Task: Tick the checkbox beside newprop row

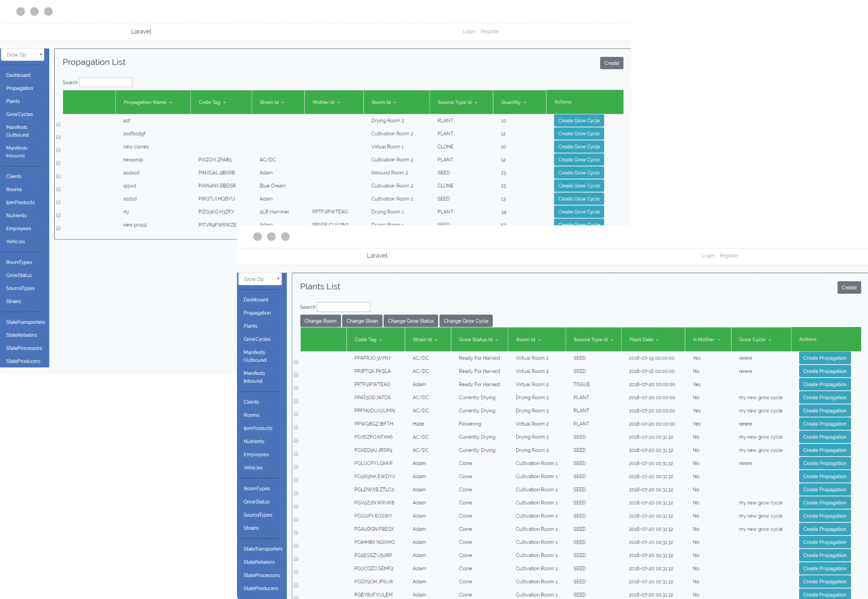Action: pos(58,163)
